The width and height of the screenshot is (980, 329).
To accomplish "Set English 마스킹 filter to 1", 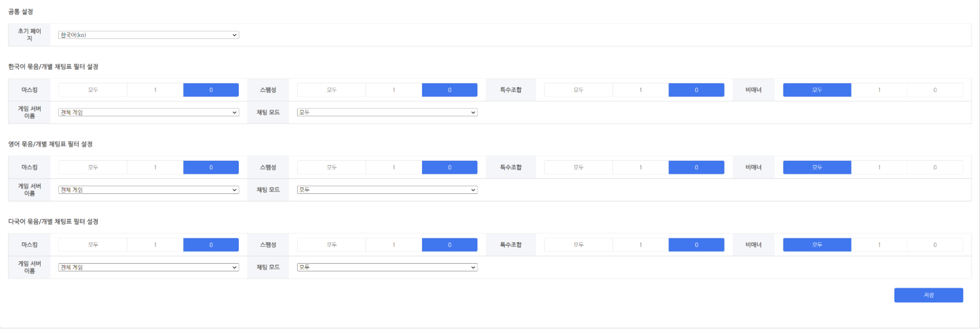I will pyautogui.click(x=155, y=167).
